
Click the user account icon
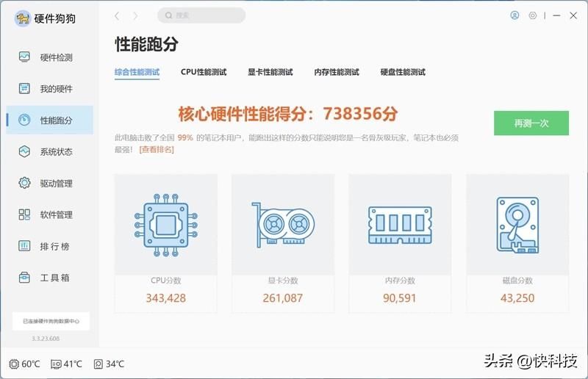(514, 15)
